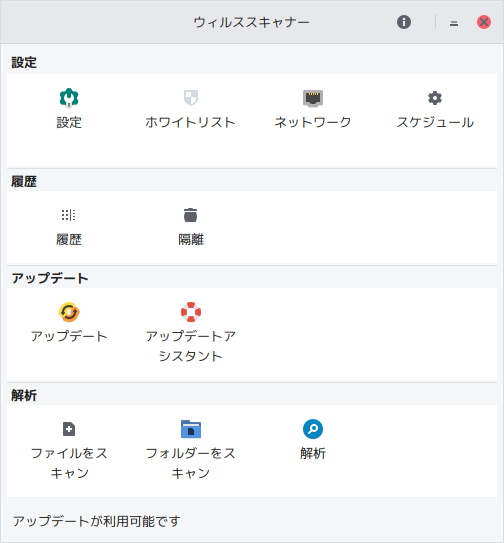Open the 履歴 list icon

(69, 215)
